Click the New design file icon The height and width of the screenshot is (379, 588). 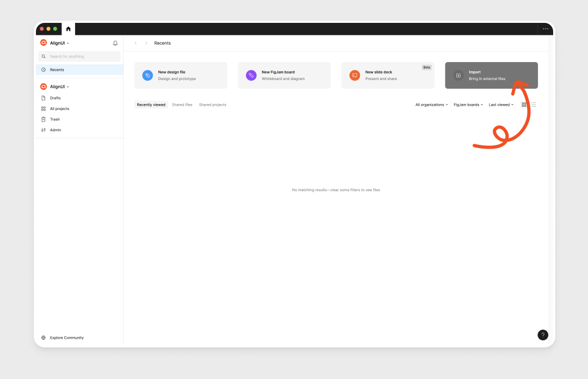[148, 76]
